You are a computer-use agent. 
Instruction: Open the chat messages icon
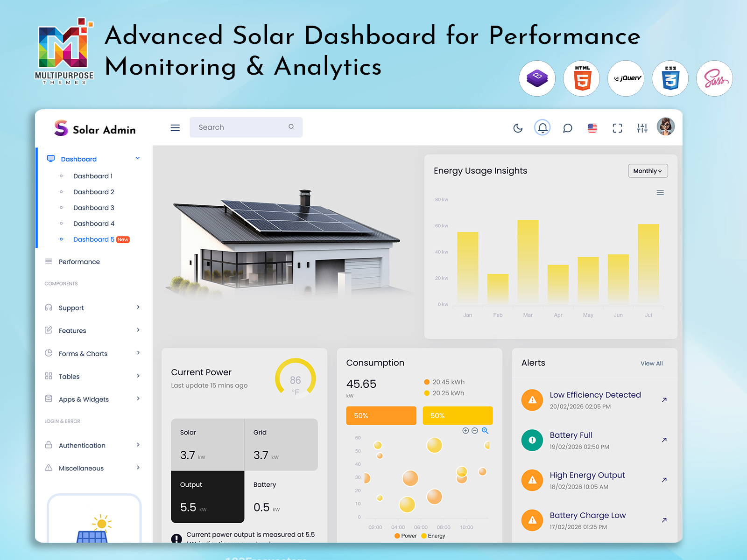tap(567, 128)
